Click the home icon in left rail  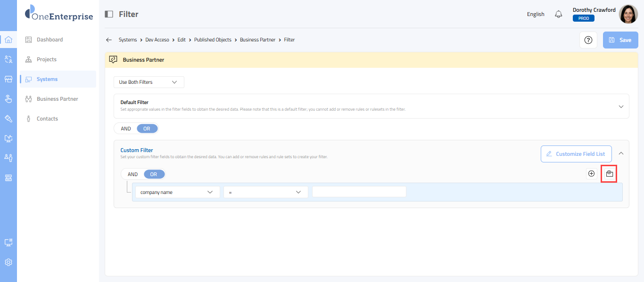click(x=8, y=40)
